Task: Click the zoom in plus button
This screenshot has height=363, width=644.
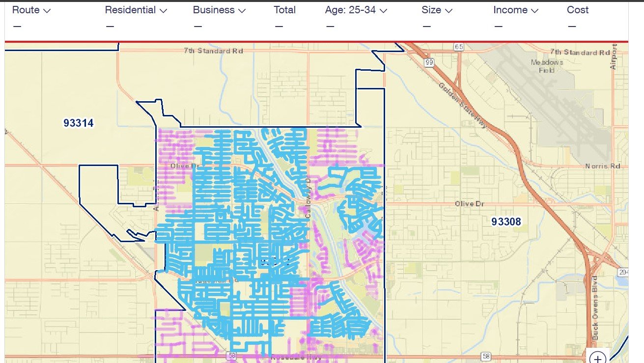Action: (x=598, y=358)
